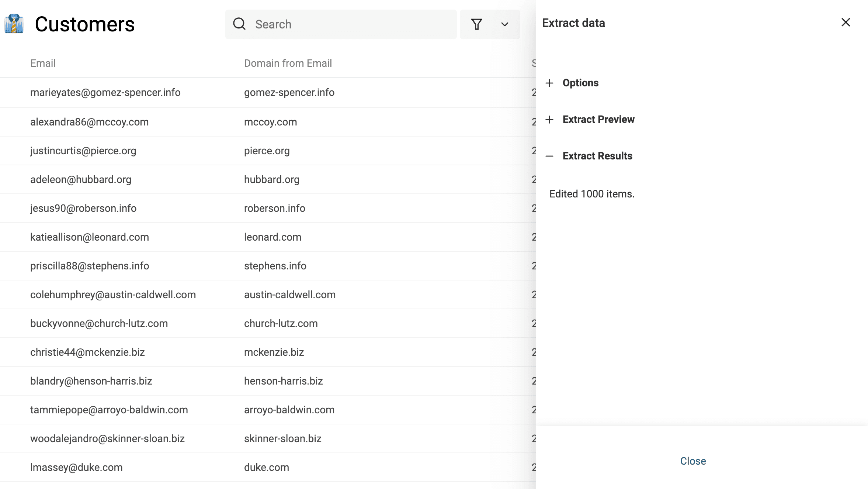
Task: Click domain cell mccoy.com
Action: [x=270, y=122]
